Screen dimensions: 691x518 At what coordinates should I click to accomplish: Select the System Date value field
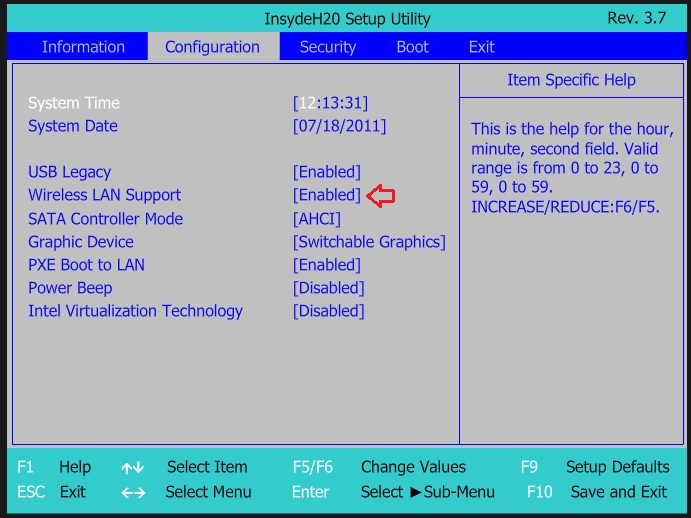(x=339, y=126)
